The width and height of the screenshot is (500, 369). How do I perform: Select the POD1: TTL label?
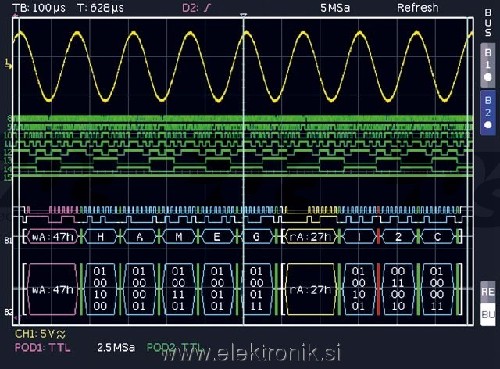[43, 348]
